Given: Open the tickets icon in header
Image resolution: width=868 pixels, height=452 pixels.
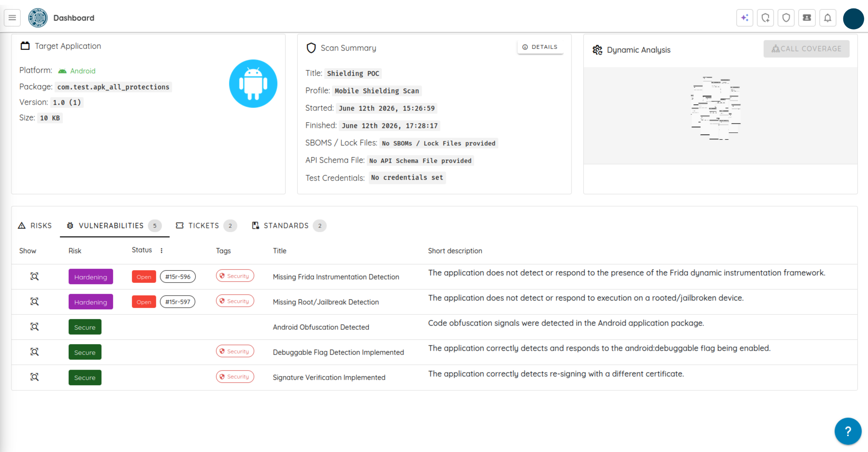Looking at the screenshot, I should click(x=807, y=18).
